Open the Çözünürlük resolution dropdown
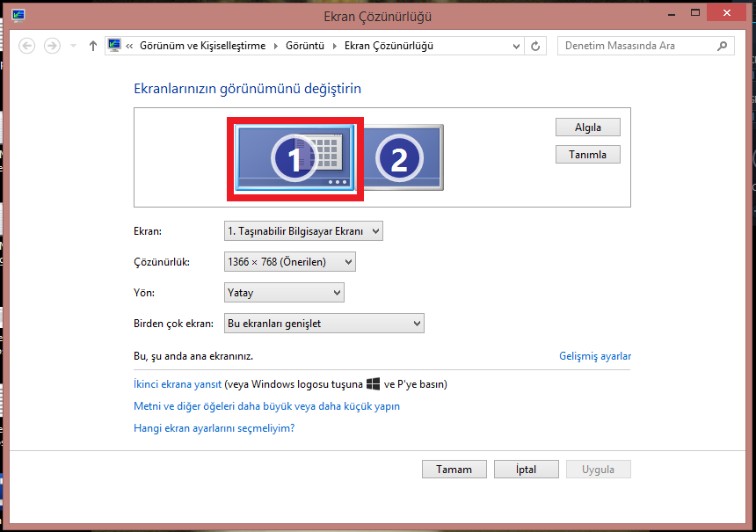 [x=290, y=262]
